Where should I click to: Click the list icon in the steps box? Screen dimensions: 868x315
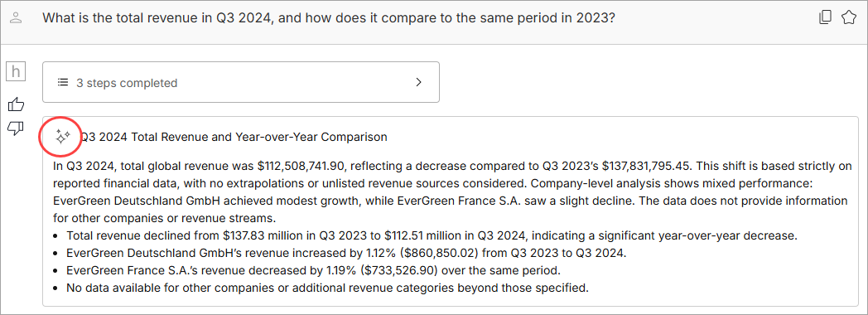pyautogui.click(x=63, y=83)
